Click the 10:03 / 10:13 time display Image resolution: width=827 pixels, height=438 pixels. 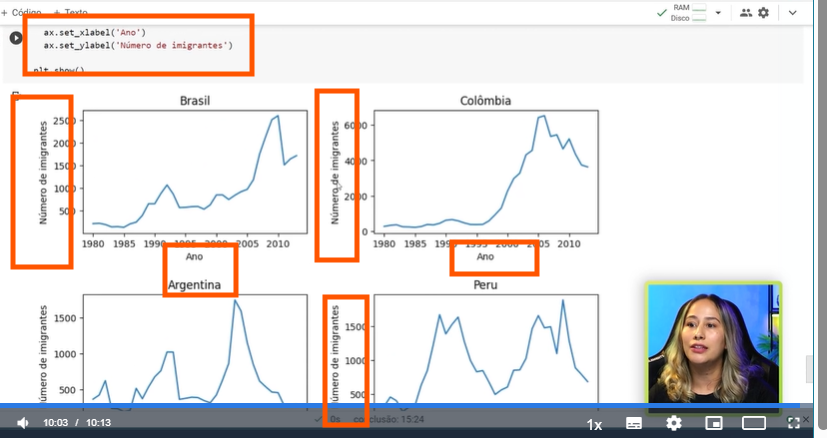pyautogui.click(x=78, y=423)
